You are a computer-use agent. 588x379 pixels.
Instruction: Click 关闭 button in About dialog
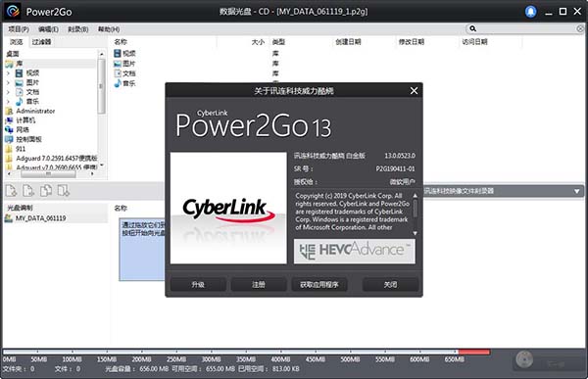pyautogui.click(x=390, y=285)
